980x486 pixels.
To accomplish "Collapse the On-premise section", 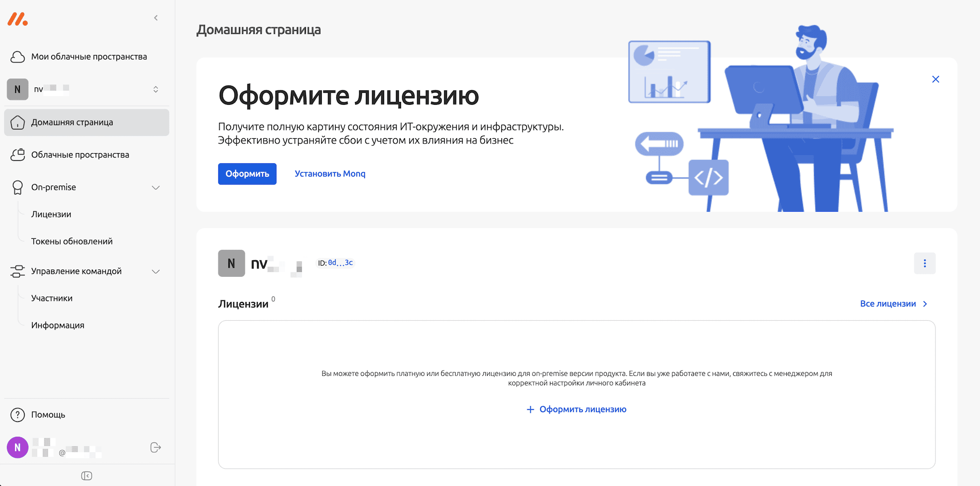I will pos(156,187).
